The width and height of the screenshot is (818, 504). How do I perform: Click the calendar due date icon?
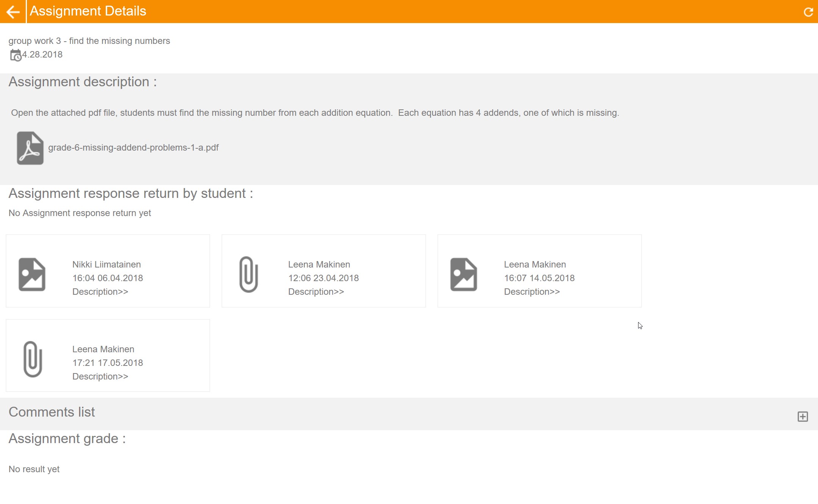coord(15,55)
